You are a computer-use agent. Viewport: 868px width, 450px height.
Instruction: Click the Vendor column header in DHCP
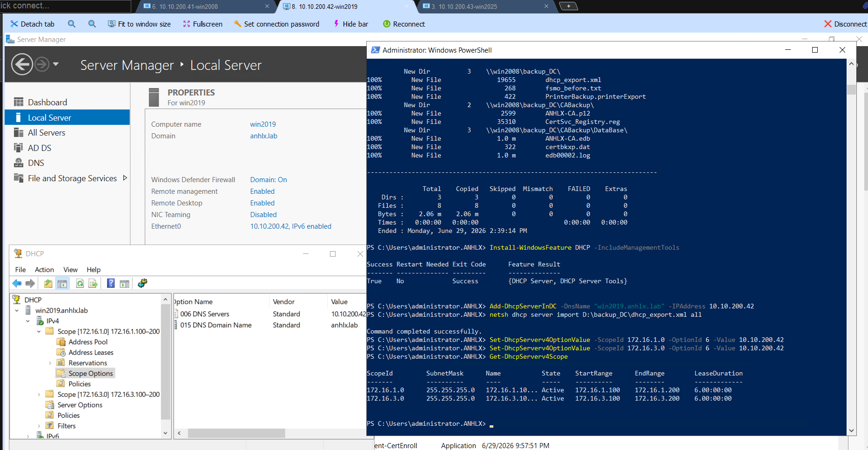pos(298,301)
